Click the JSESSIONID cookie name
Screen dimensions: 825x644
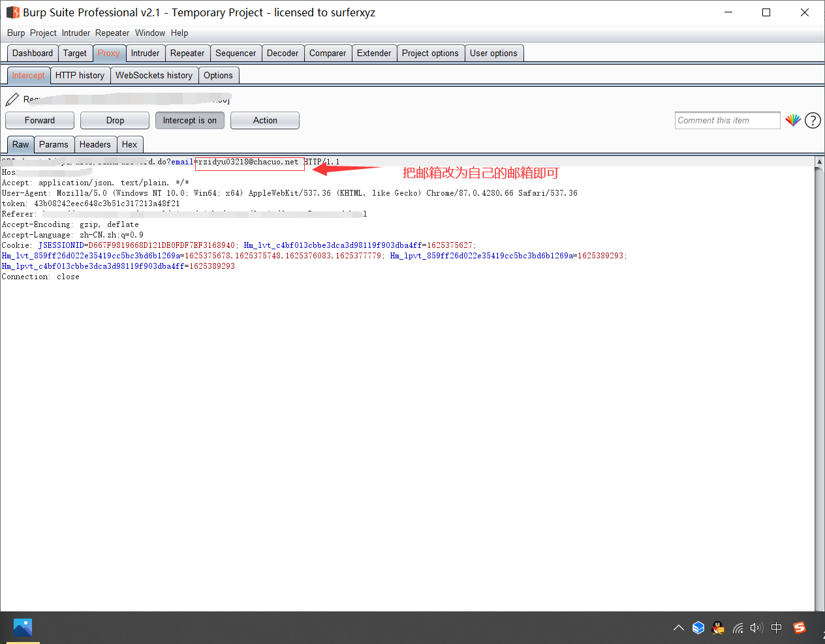tap(61, 245)
